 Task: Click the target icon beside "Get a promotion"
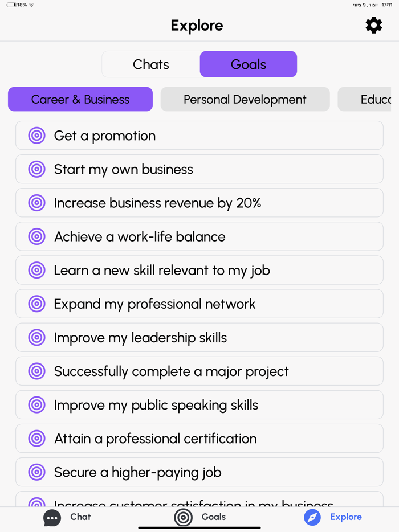coord(36,136)
